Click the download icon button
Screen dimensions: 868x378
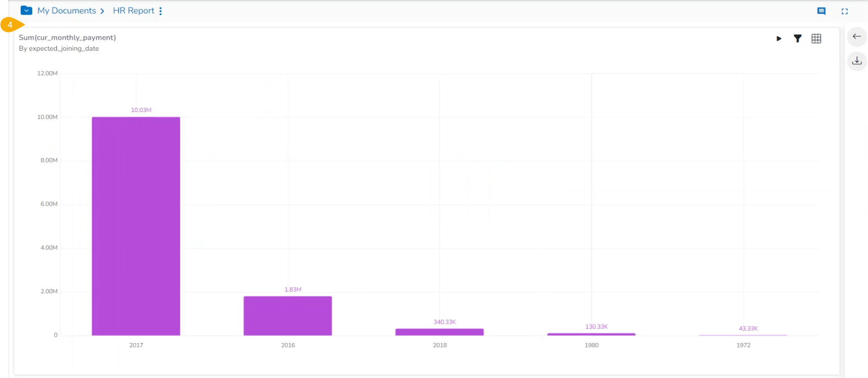pos(857,60)
